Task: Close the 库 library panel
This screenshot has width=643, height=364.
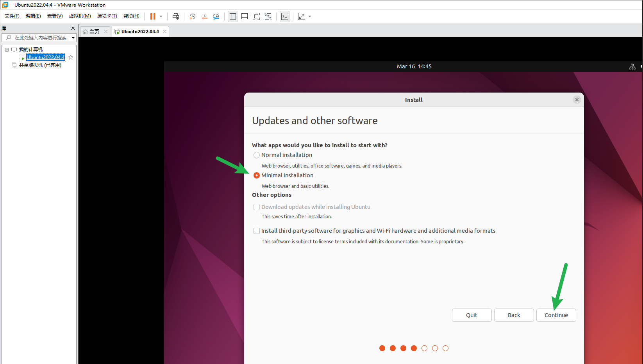Action: click(73, 28)
